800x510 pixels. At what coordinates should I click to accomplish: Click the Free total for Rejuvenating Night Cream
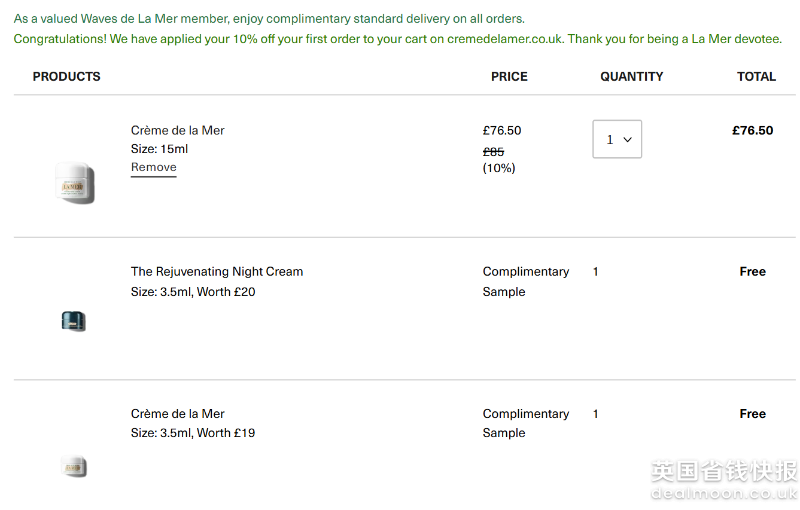click(752, 271)
